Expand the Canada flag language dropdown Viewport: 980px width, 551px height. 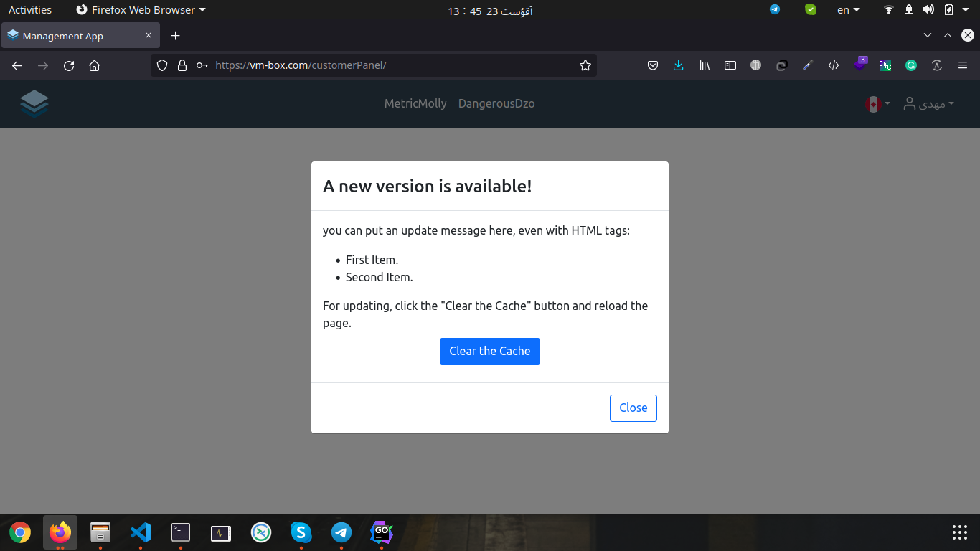coord(877,104)
